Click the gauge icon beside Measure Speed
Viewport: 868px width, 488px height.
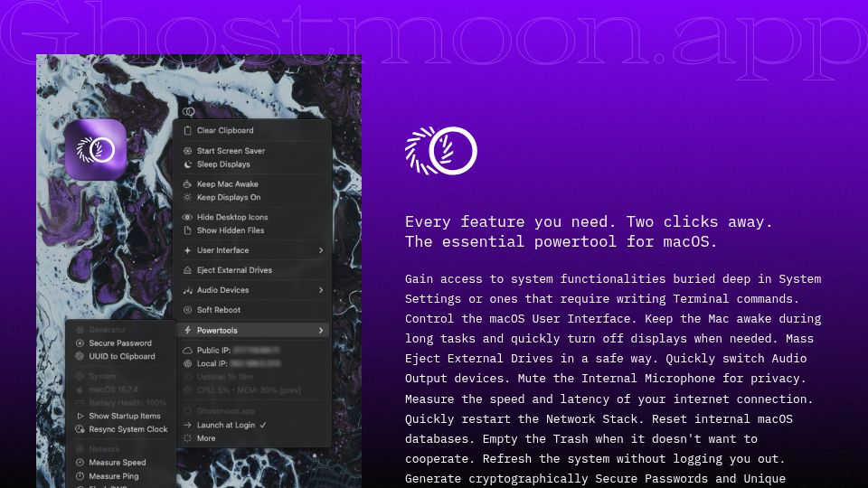pos(80,463)
